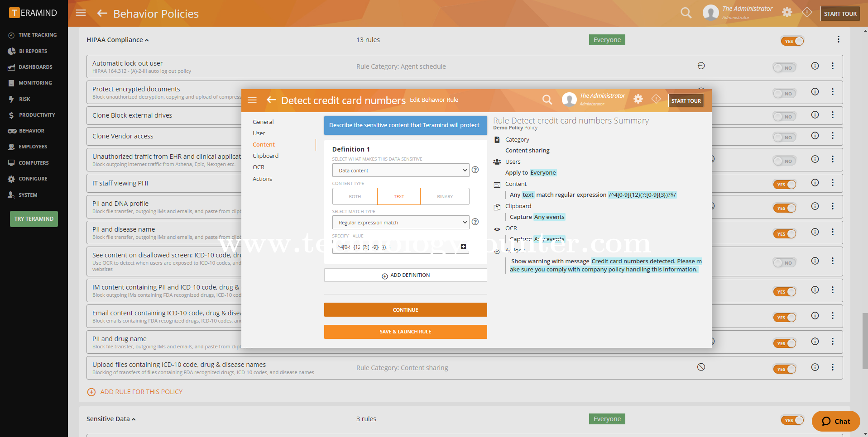The height and width of the screenshot is (437, 868).
Task: Click schedule icon on Automatic lock-out user row
Action: click(701, 66)
